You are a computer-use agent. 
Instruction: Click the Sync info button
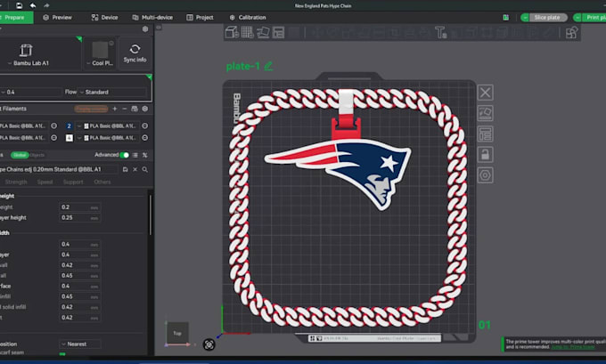[x=135, y=53]
